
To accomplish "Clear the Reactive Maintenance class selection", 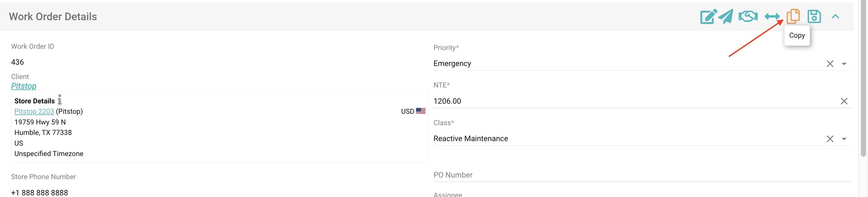I will 830,139.
